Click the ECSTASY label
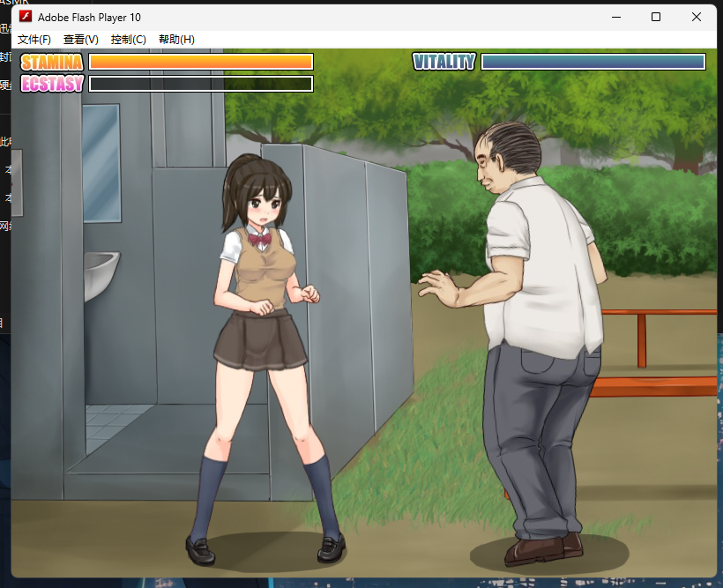 coord(52,84)
